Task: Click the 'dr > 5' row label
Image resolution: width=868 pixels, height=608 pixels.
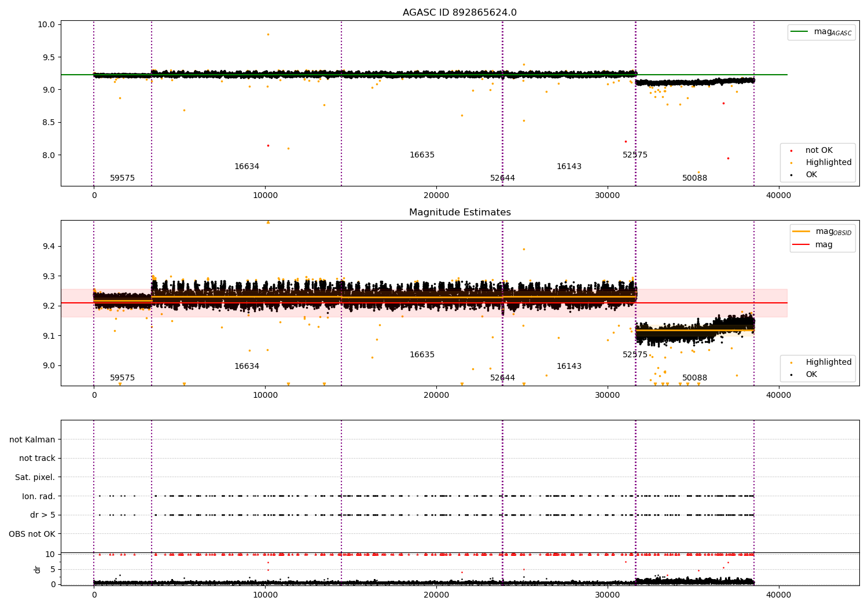Action: [43, 515]
